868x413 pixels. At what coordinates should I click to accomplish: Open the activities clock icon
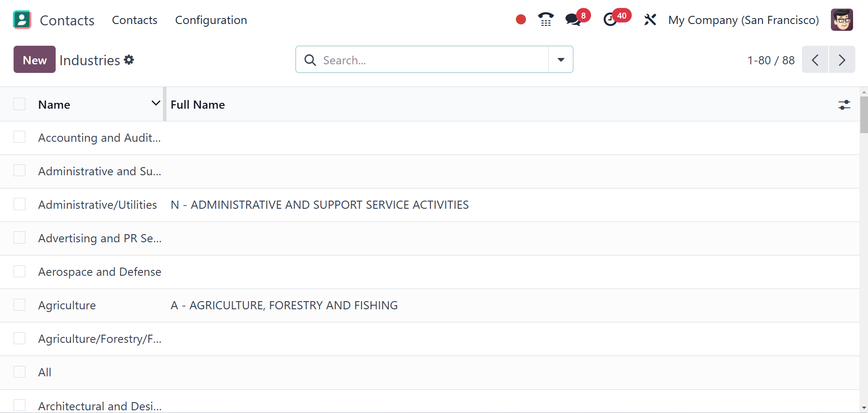(x=610, y=19)
